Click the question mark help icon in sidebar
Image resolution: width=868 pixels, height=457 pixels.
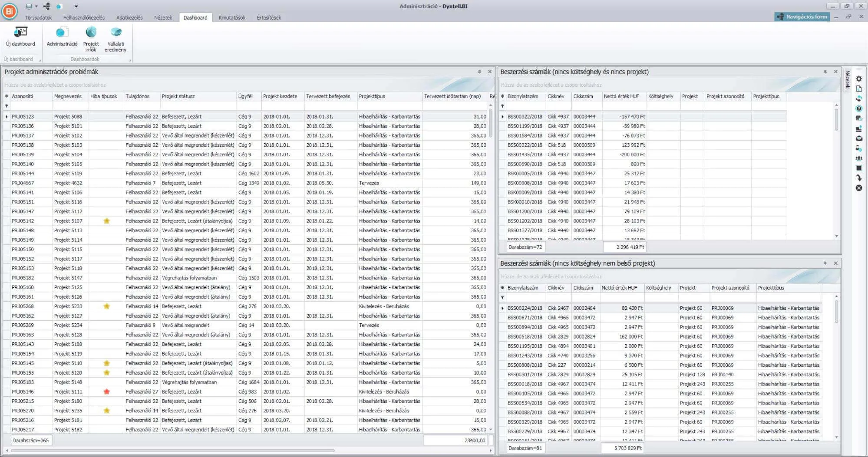tap(858, 108)
